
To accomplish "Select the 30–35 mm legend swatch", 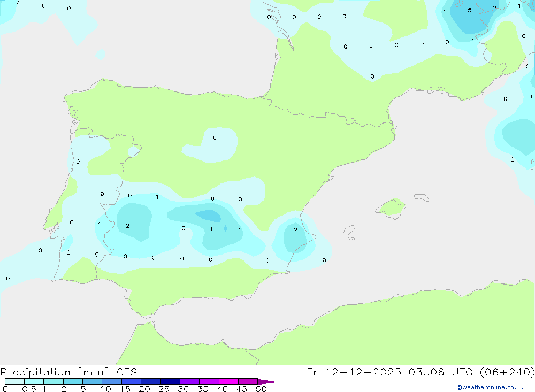I will [x=190, y=381].
